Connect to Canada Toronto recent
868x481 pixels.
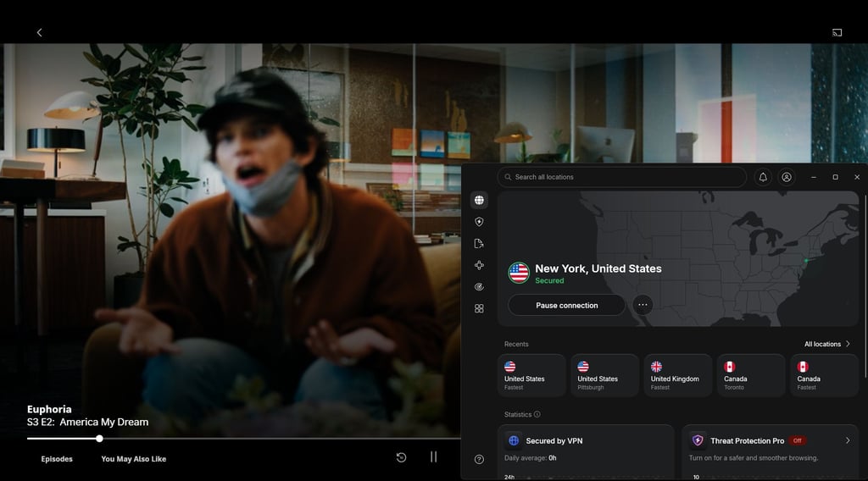pyautogui.click(x=751, y=375)
